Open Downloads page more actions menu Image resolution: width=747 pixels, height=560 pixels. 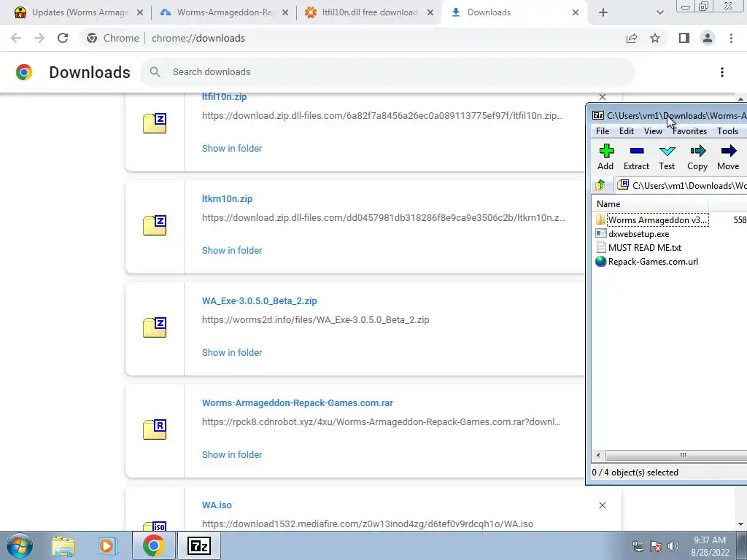pos(721,72)
